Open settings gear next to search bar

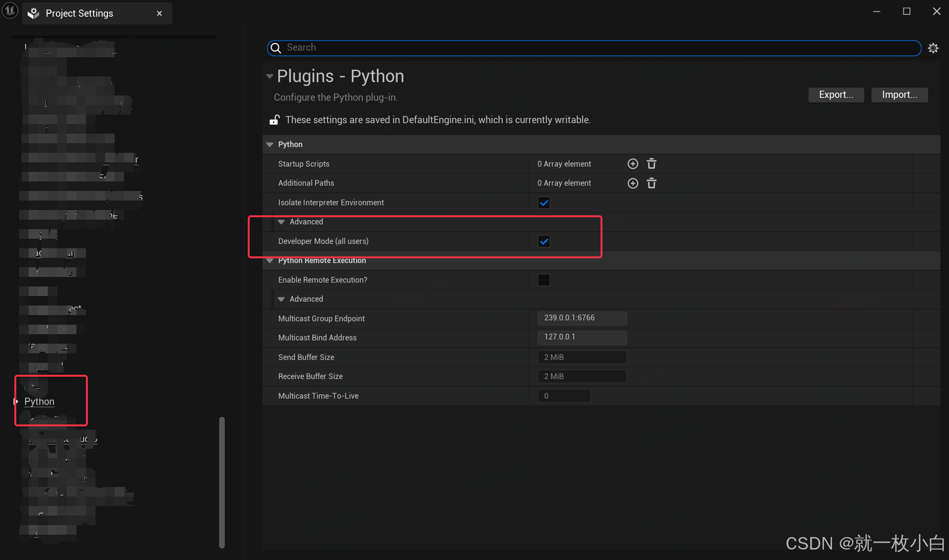(933, 48)
